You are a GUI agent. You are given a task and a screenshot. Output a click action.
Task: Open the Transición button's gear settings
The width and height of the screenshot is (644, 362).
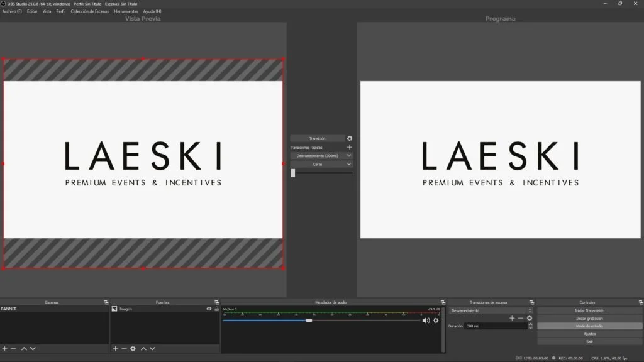(x=350, y=138)
